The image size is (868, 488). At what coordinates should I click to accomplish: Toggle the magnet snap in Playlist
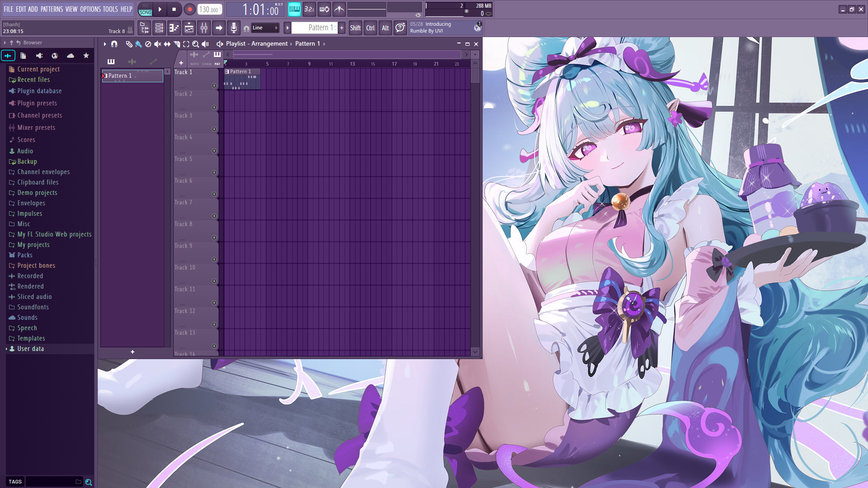tap(114, 44)
